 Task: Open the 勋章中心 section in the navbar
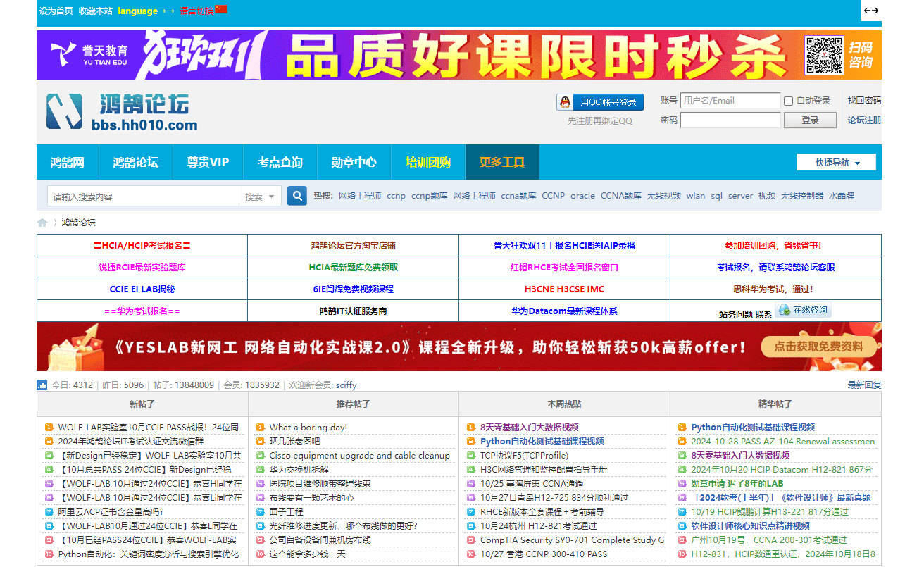click(x=354, y=161)
